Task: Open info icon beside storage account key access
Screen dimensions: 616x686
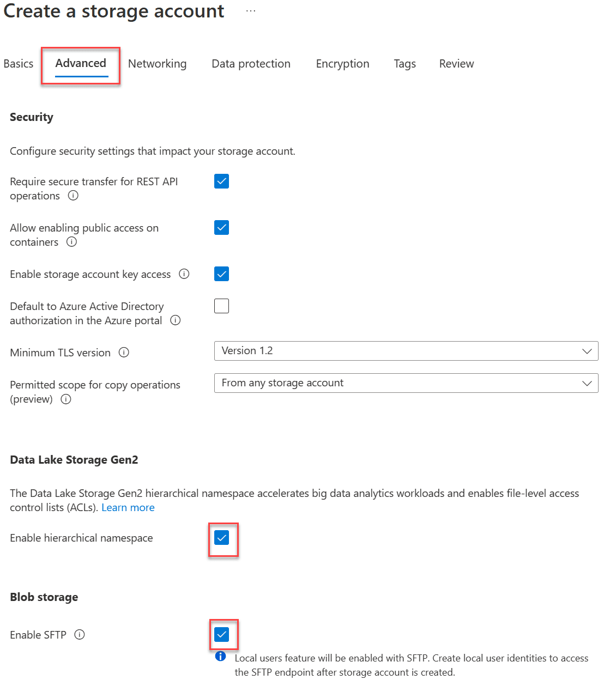Action: [x=184, y=274]
